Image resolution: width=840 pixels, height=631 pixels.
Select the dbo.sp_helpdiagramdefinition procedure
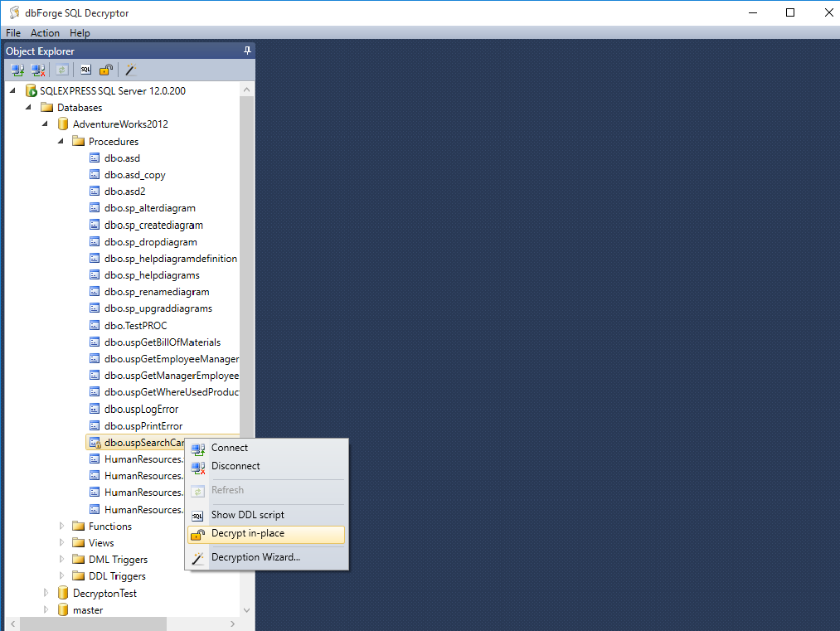click(171, 259)
